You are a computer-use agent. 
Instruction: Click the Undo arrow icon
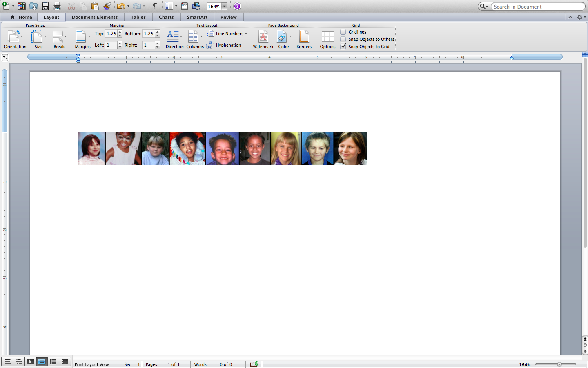[x=121, y=6]
